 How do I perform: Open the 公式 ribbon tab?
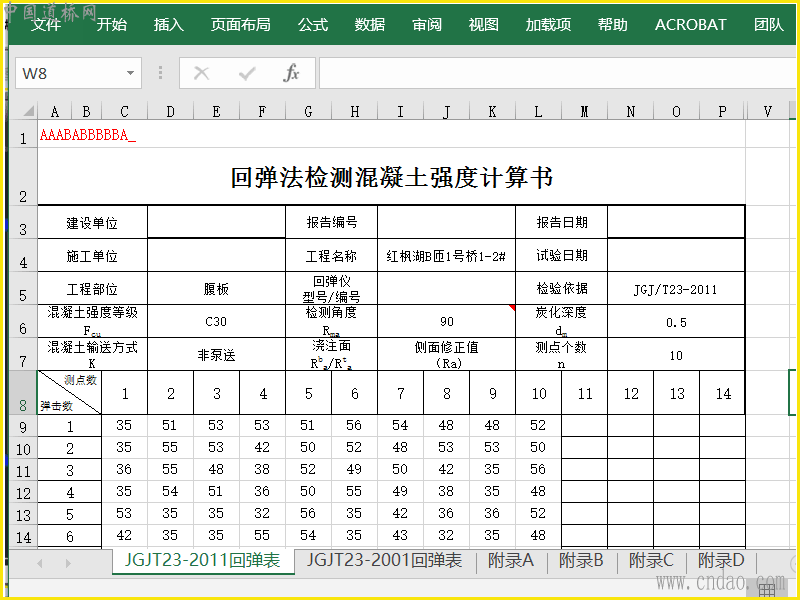click(313, 24)
